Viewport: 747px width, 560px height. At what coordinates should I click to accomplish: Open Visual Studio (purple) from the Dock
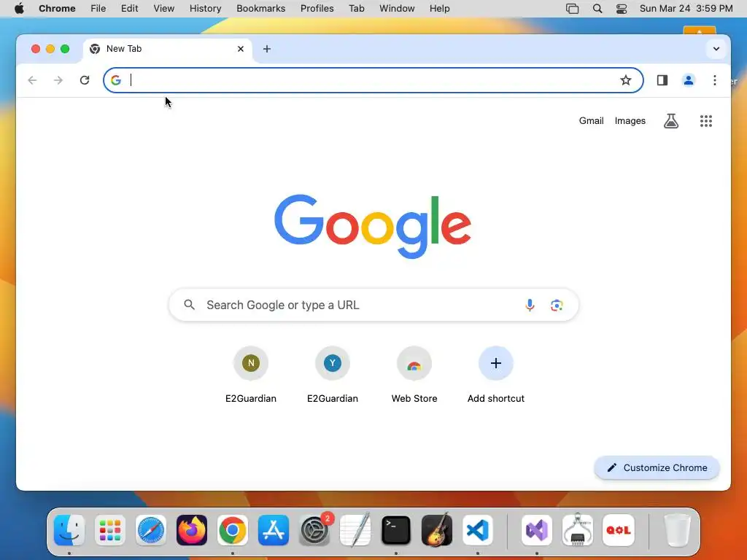coord(537,530)
